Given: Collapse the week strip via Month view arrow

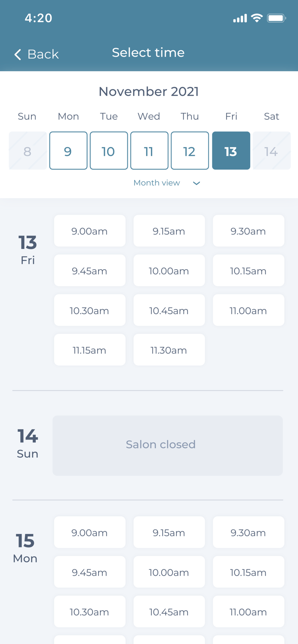Looking at the screenshot, I should [x=197, y=183].
